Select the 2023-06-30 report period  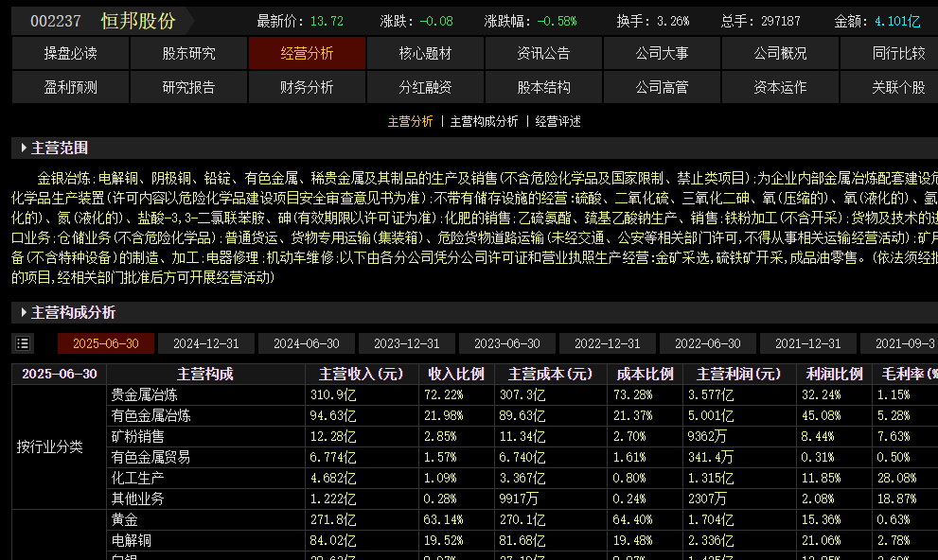click(x=507, y=343)
